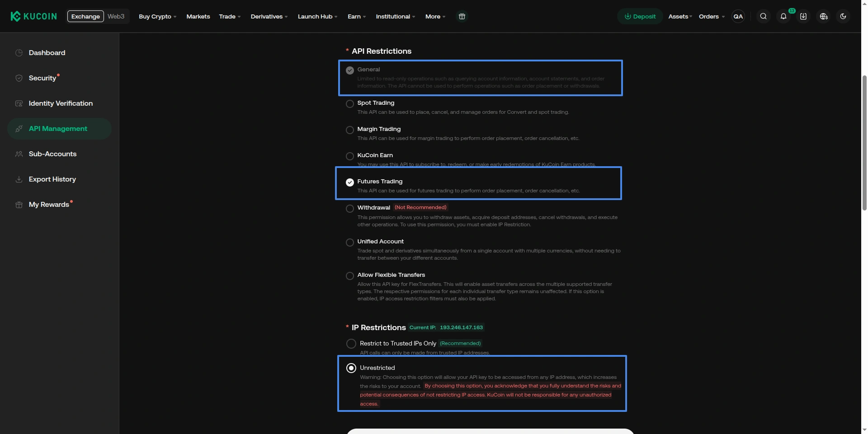Click the Identity Verification icon
This screenshot has width=868, height=434.
(x=19, y=103)
